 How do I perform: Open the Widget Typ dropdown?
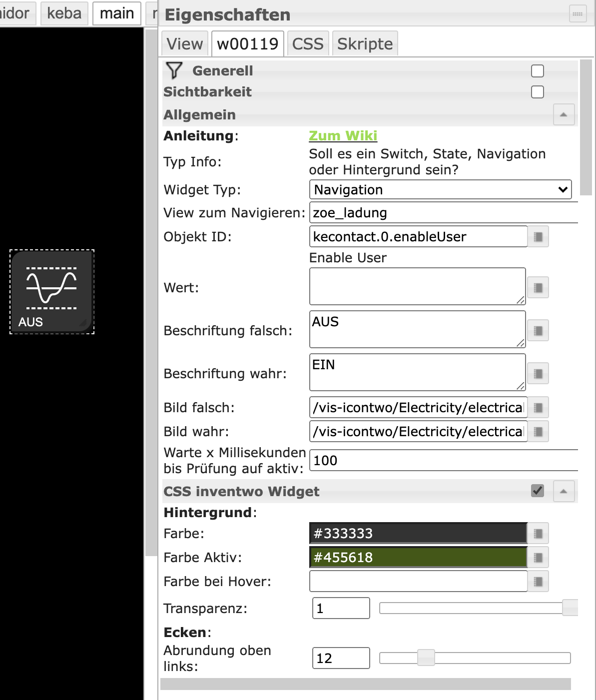[x=440, y=190]
